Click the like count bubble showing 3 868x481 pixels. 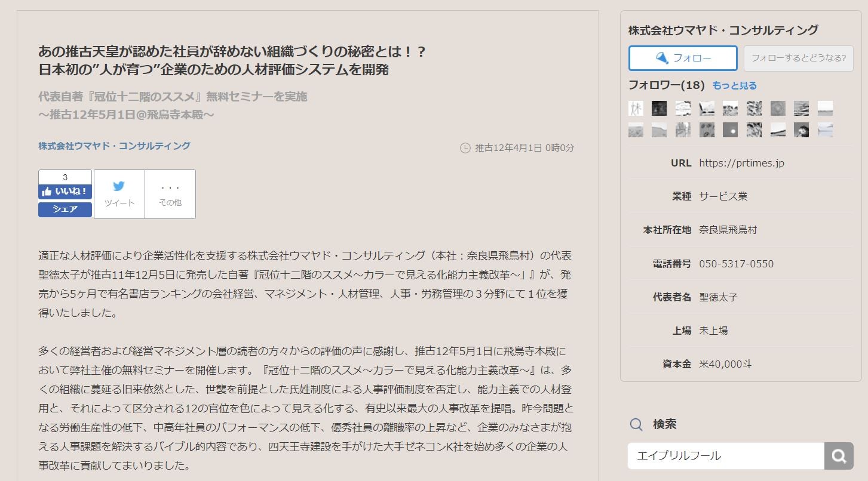pyautogui.click(x=65, y=177)
